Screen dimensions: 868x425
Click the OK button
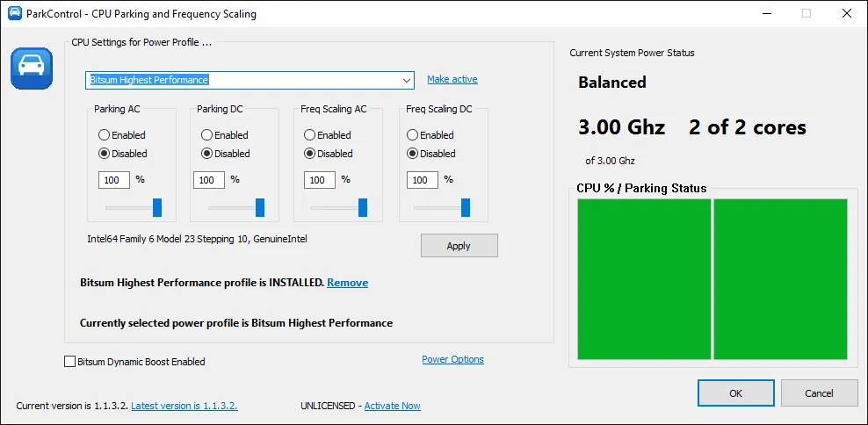(735, 393)
